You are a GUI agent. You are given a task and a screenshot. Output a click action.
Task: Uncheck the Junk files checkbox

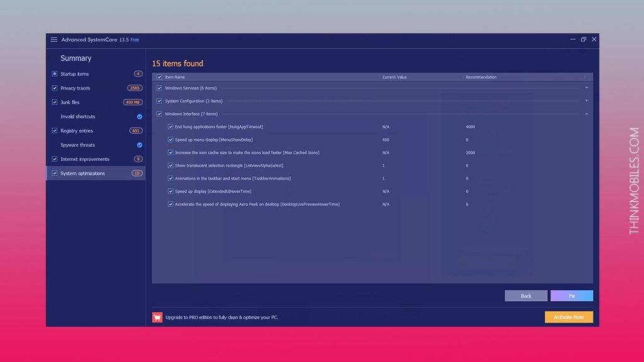tap(55, 103)
